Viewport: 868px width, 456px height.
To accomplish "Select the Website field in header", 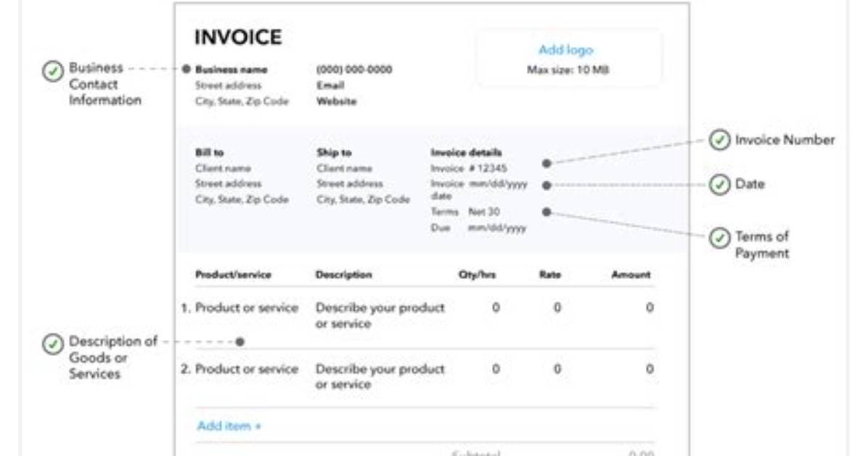I will tap(336, 102).
